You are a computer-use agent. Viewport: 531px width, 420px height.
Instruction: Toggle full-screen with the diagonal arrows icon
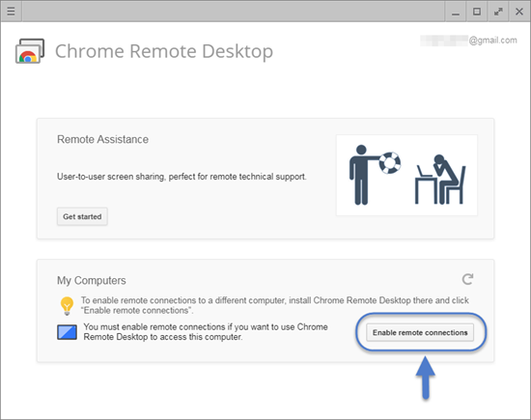click(x=498, y=12)
